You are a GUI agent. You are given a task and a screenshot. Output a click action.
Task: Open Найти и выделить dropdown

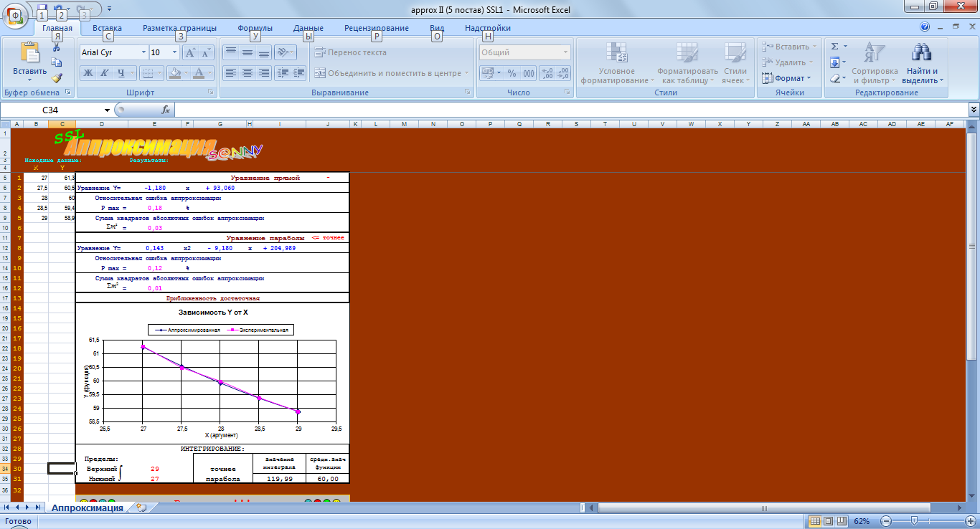[922, 63]
